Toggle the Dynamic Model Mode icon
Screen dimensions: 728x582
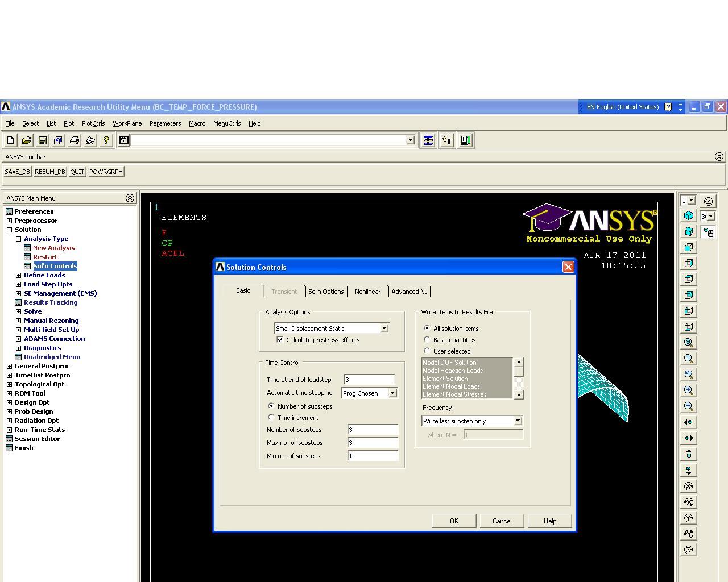pos(708,232)
